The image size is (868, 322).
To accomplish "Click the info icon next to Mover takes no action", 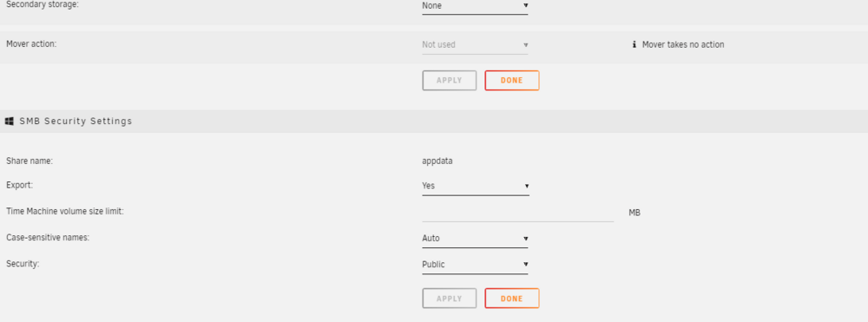I will (x=635, y=45).
